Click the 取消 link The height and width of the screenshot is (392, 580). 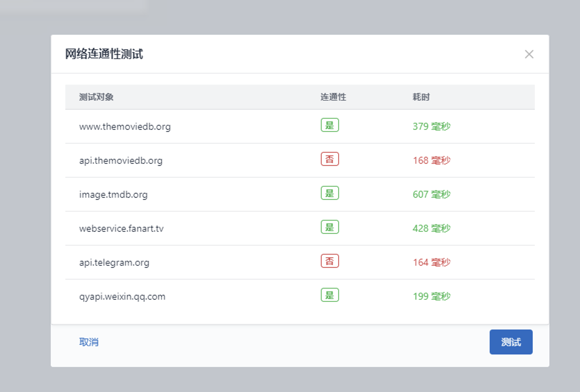[89, 342]
